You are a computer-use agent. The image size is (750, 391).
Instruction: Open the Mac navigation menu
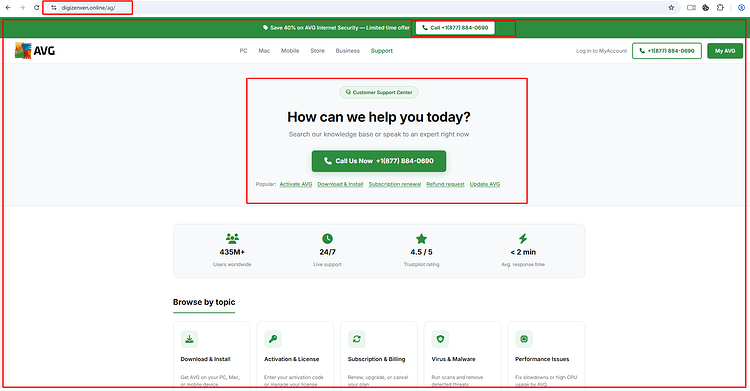pyautogui.click(x=264, y=51)
